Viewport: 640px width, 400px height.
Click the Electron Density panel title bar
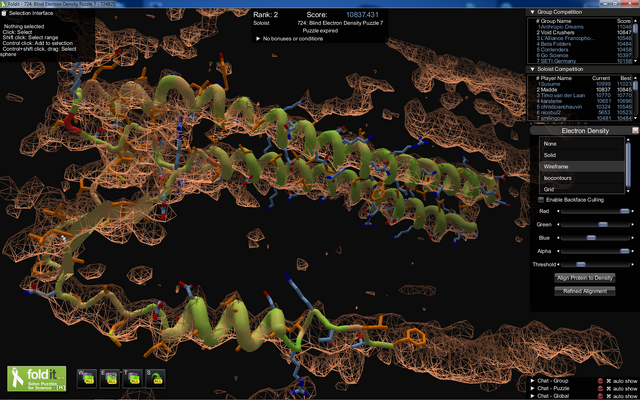[x=585, y=131]
